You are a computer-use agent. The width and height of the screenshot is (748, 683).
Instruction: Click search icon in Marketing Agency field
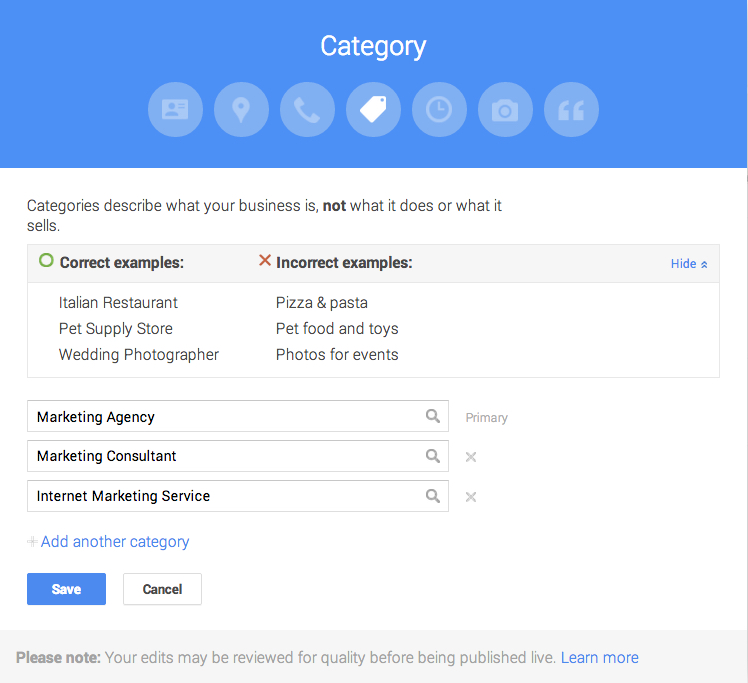pyautogui.click(x=433, y=416)
